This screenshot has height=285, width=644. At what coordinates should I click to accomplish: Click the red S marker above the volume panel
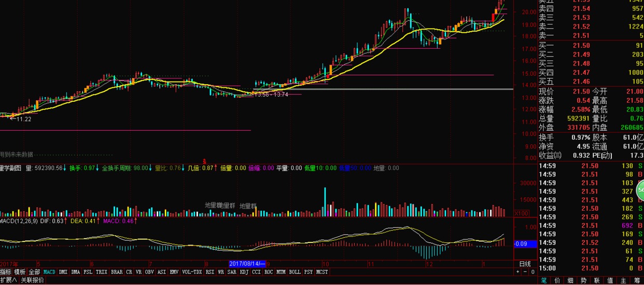[204, 161]
